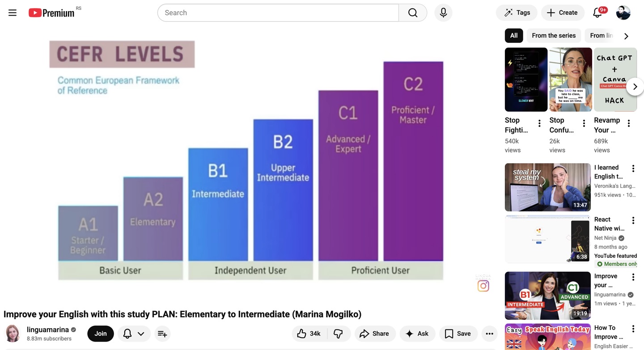The height and width of the screenshot is (350, 644).
Task: Click the Ask sparkle feature
Action: click(417, 333)
